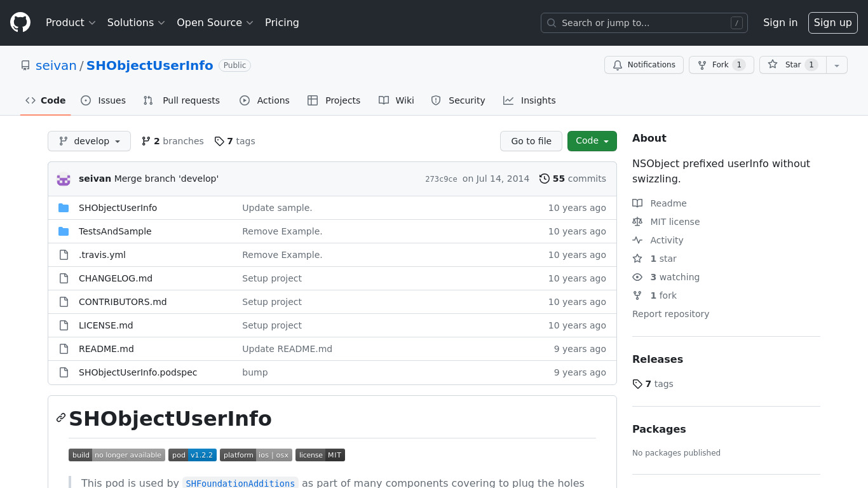868x488 pixels.
Task: Focus the Search or jump to field
Action: pos(644,23)
